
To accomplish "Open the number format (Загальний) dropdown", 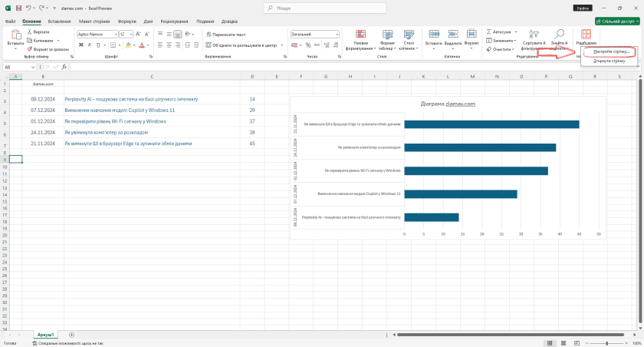I will point(337,34).
